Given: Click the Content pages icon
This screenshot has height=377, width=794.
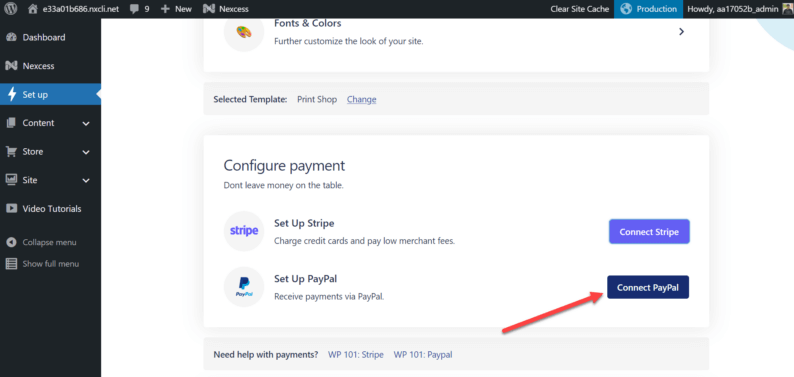Looking at the screenshot, I should pyautogui.click(x=11, y=123).
